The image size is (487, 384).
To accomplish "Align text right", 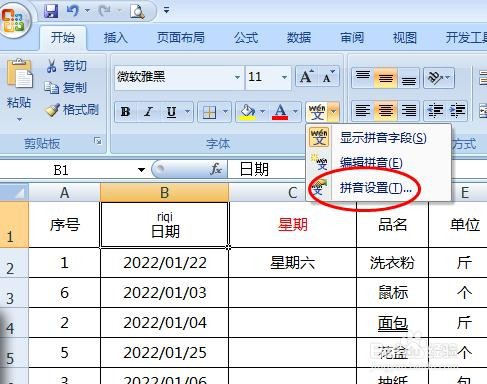I will tap(408, 111).
